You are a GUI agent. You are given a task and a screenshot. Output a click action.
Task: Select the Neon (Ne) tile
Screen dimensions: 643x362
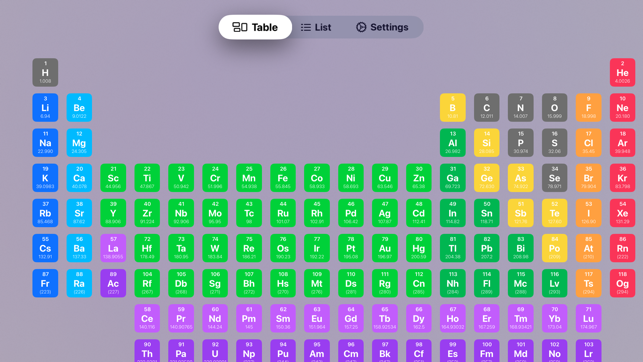(x=622, y=107)
